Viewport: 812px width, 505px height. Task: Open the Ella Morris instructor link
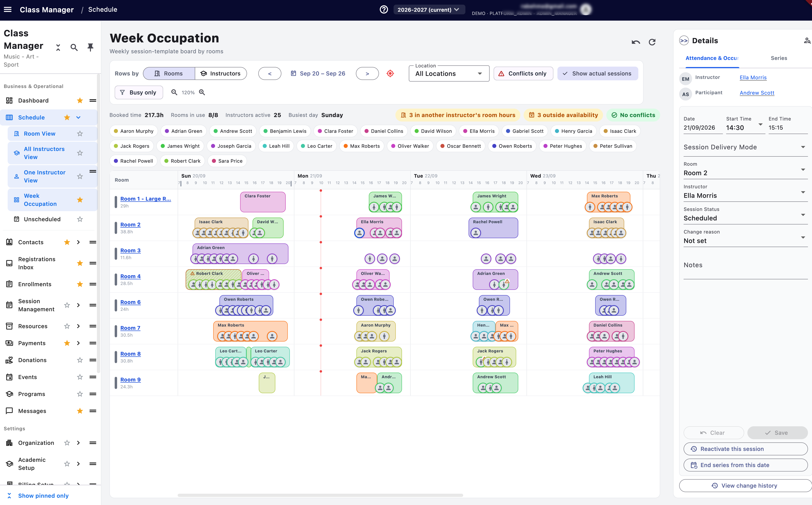(x=753, y=78)
